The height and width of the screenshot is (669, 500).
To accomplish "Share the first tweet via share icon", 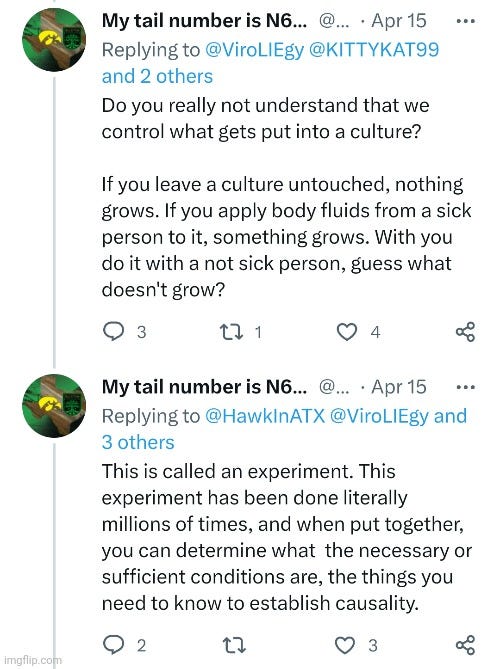I will pos(465,332).
